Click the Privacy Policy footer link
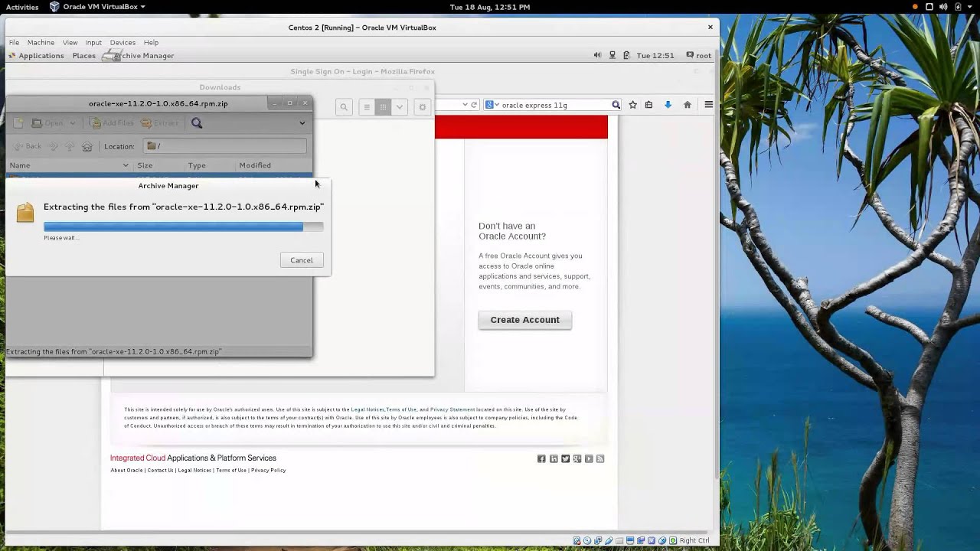 [268, 470]
